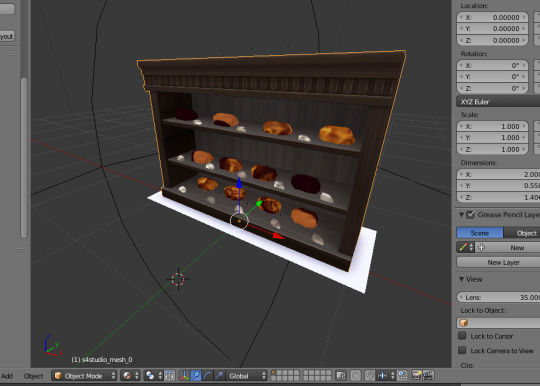Screen dimensions: 540x386
Task: Enable Lock Camera to View checkbox
Action: point(462,350)
